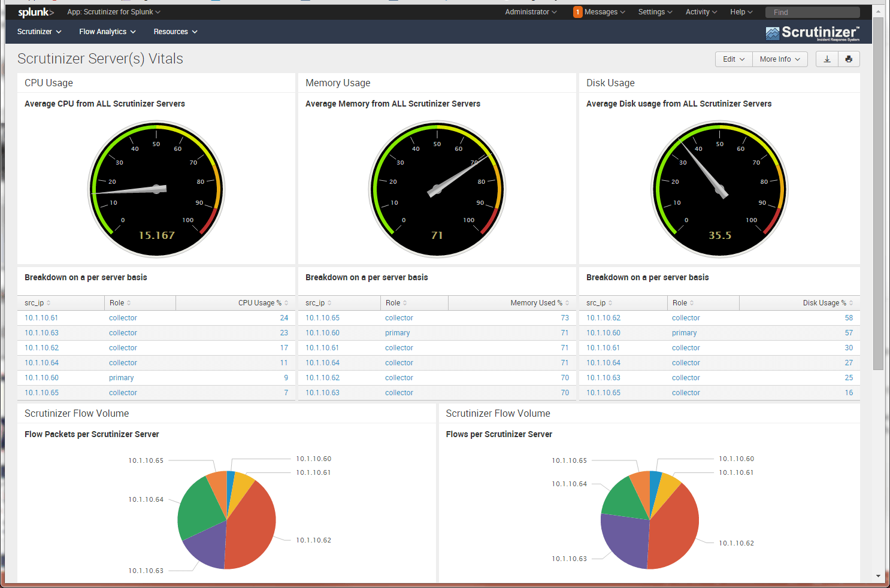
Task: Click the scrollbar up arrow
Action: 878,11
